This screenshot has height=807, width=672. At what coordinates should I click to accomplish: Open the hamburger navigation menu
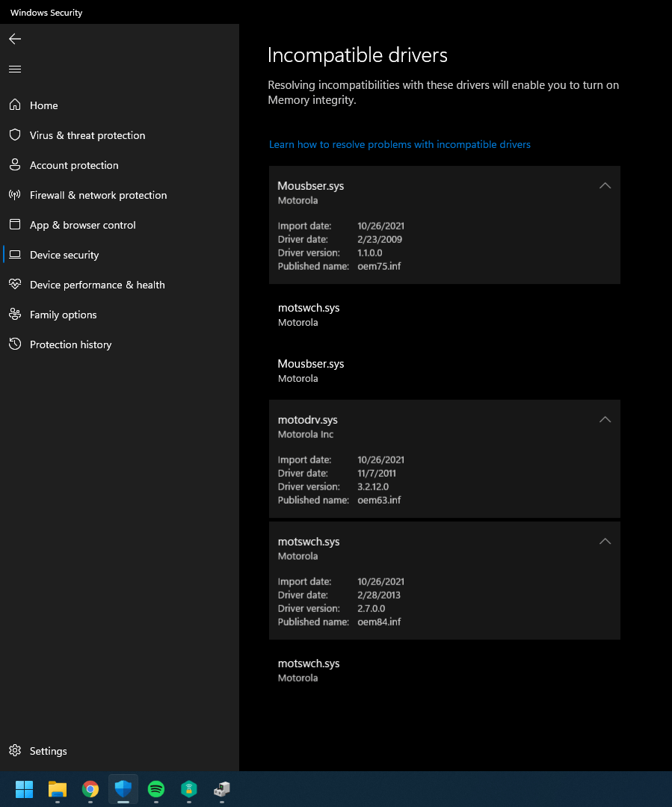[15, 69]
